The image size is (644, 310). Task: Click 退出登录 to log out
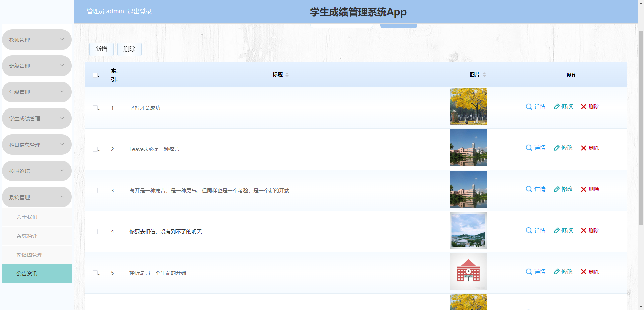point(140,11)
